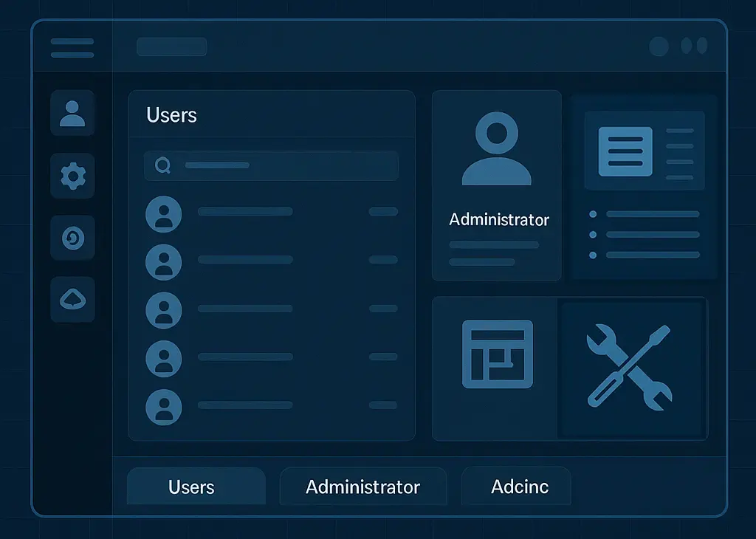Viewport: 756px width, 539px height.
Task: Select the cloud icon in the sidebar
Action: click(x=72, y=300)
